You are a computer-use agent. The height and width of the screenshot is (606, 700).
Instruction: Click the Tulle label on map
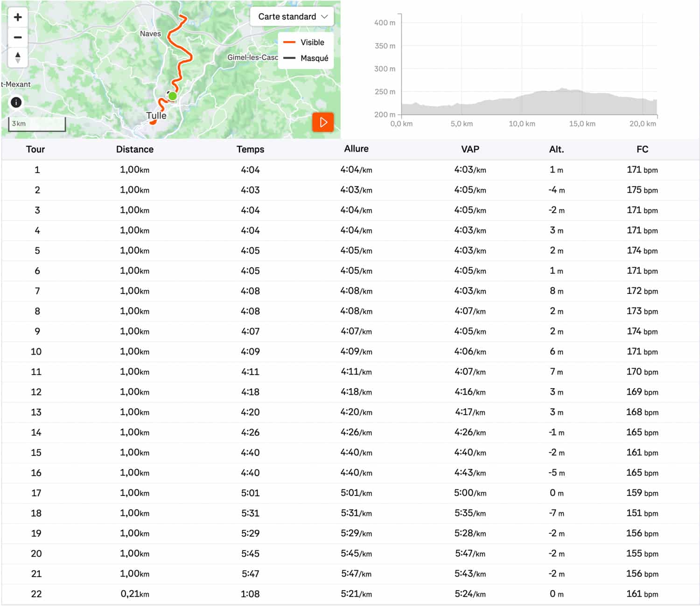(x=156, y=116)
